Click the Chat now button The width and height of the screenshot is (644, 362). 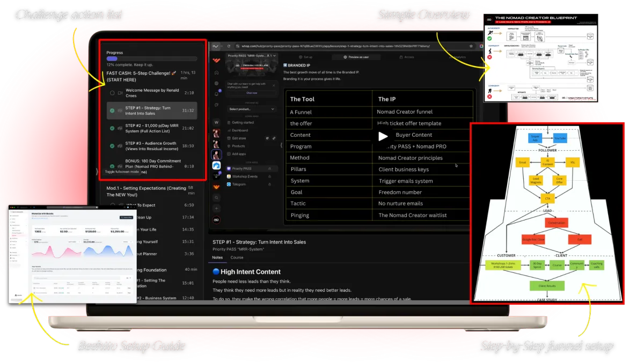pyautogui.click(x=251, y=93)
